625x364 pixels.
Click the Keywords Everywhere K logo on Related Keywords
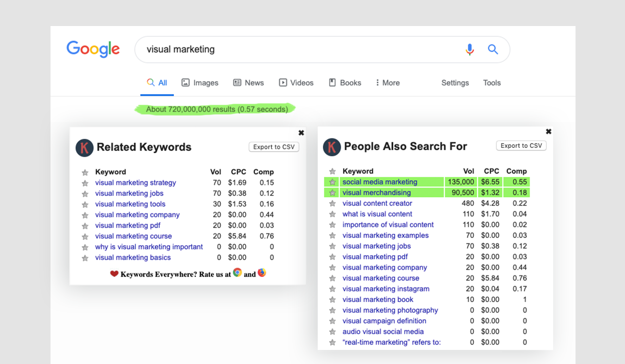[x=84, y=147]
